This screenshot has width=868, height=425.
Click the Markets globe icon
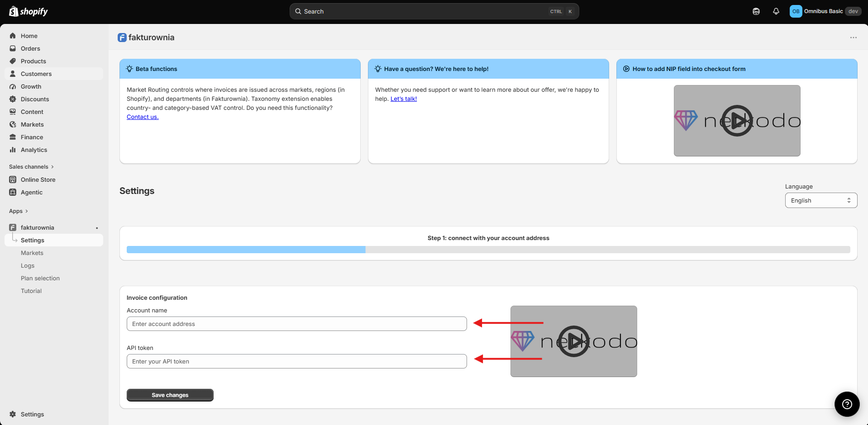[13, 124]
